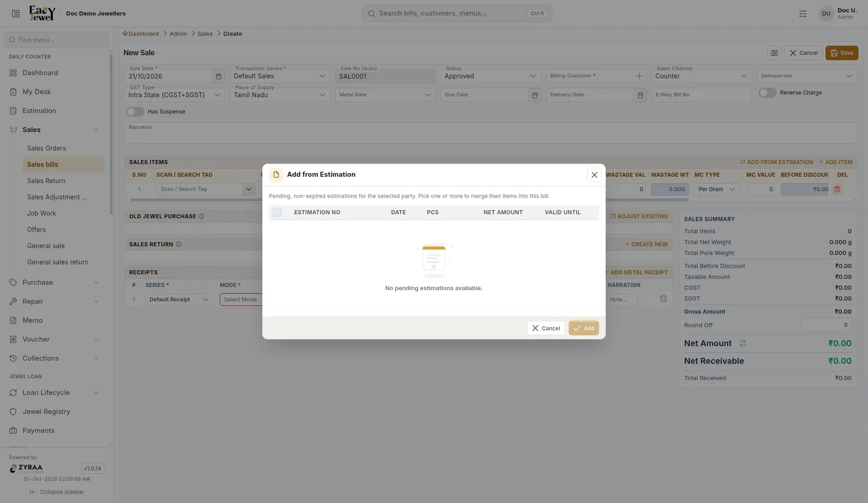
Task: Close the Add from Estimation dialog
Action: pyautogui.click(x=594, y=175)
